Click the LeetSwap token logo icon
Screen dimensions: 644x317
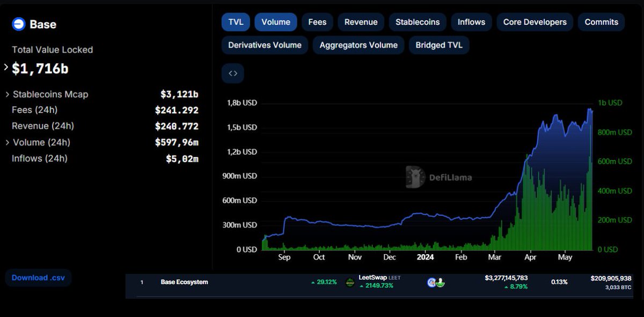click(350, 282)
